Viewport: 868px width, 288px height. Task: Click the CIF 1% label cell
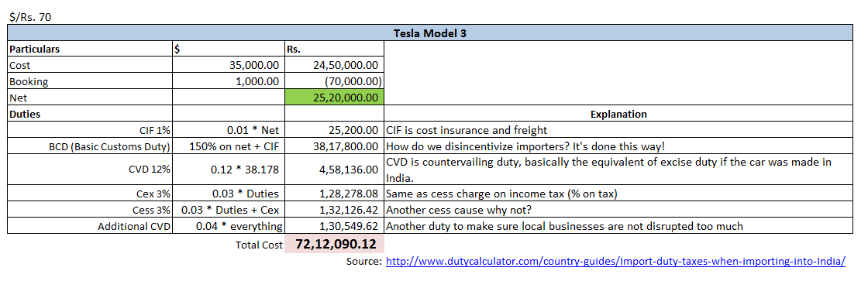[x=90, y=131]
